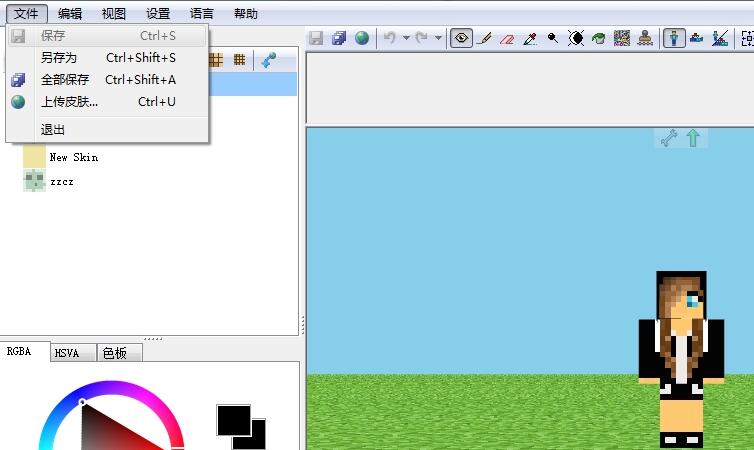
Task: Open the redo history dropdown arrow
Action: (438, 38)
